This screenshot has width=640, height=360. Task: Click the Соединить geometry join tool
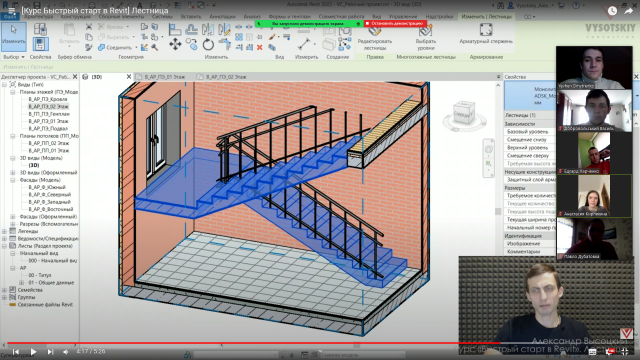[115, 47]
